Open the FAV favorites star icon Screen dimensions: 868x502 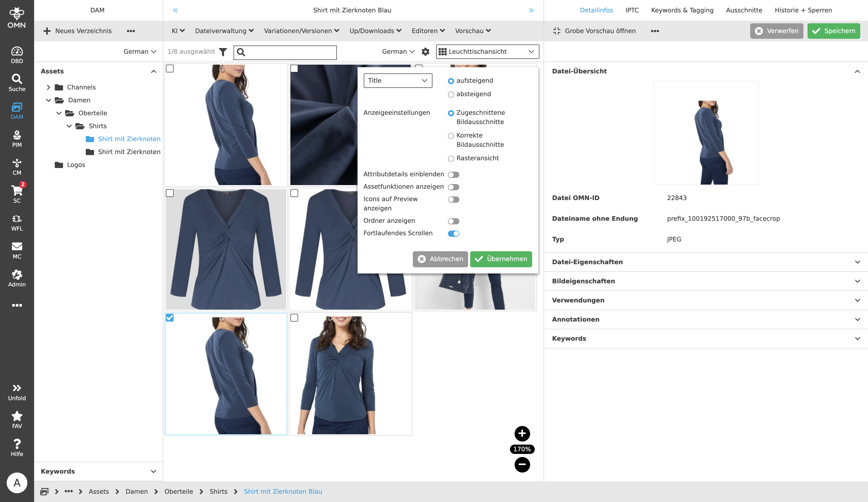point(17,420)
